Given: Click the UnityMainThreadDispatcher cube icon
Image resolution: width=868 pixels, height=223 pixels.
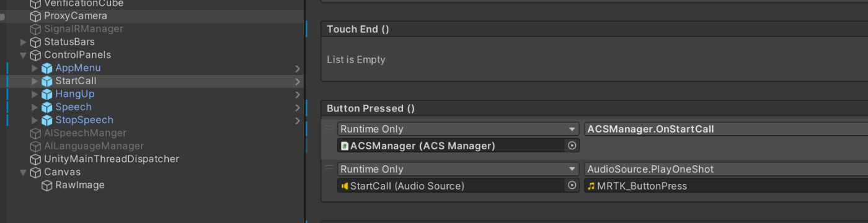Looking at the screenshot, I should (35, 159).
